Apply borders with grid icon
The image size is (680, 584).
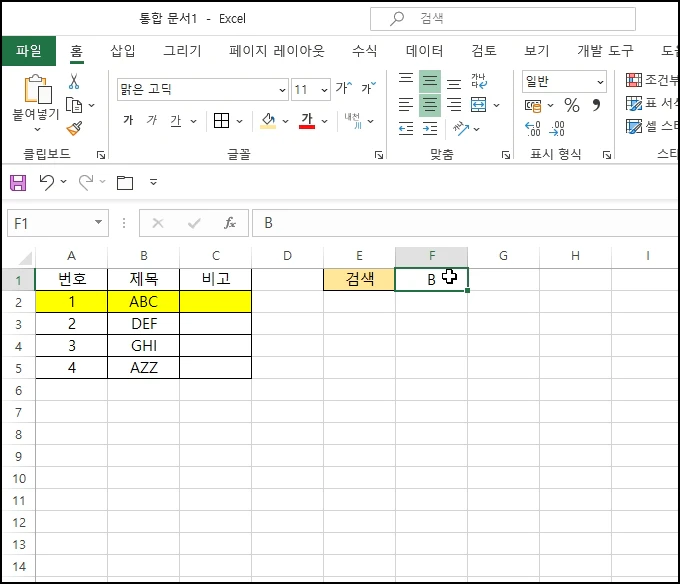222,121
